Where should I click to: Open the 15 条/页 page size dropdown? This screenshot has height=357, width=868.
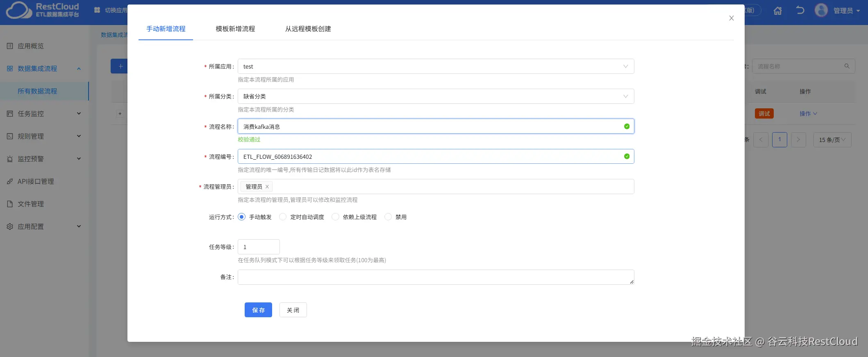tap(832, 140)
